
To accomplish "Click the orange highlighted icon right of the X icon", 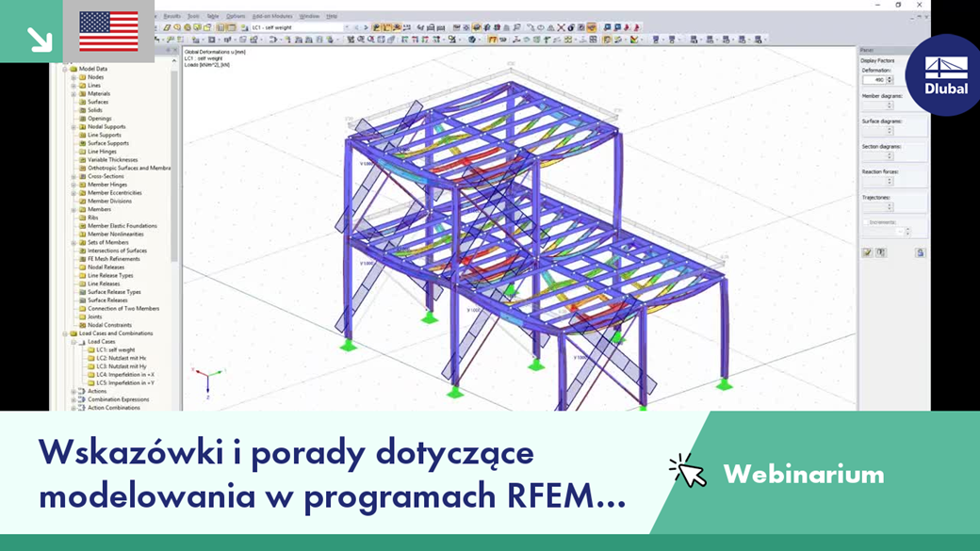I will point(591,27).
